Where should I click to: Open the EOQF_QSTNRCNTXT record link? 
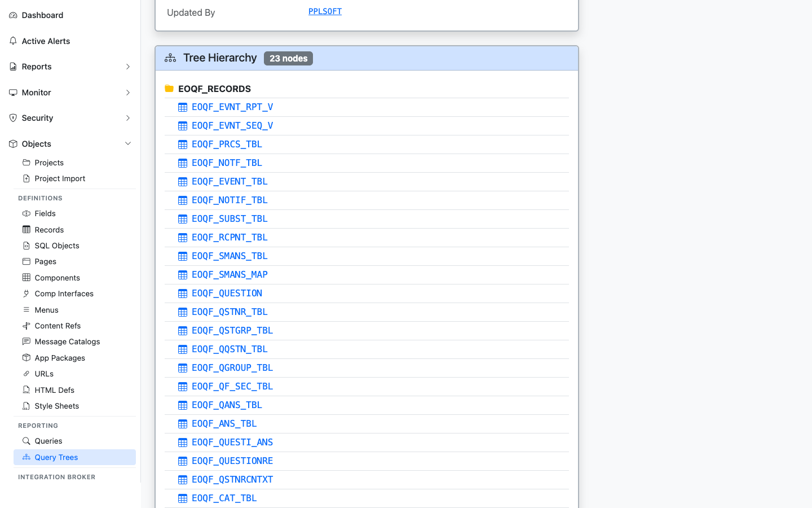click(232, 479)
